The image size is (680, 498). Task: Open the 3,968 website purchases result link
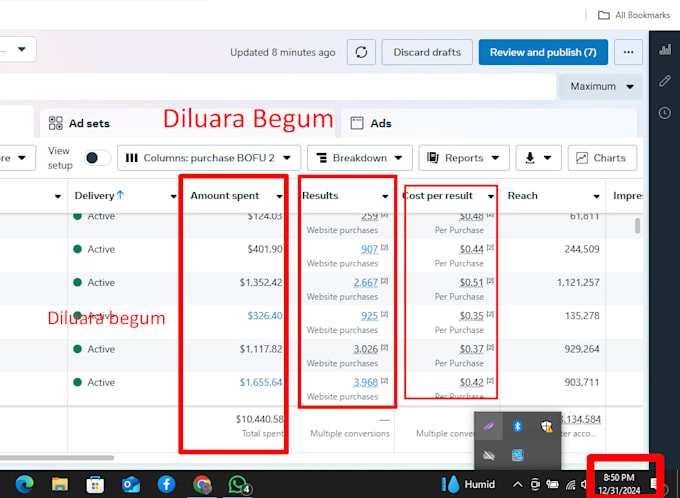tap(366, 382)
